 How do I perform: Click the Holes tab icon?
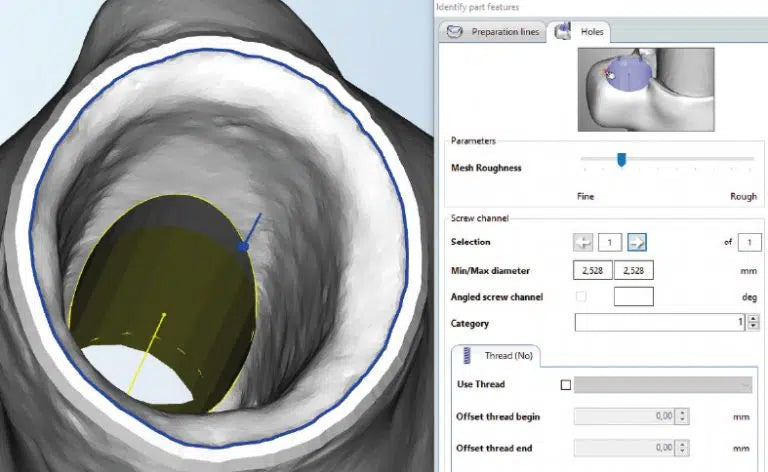(x=564, y=32)
